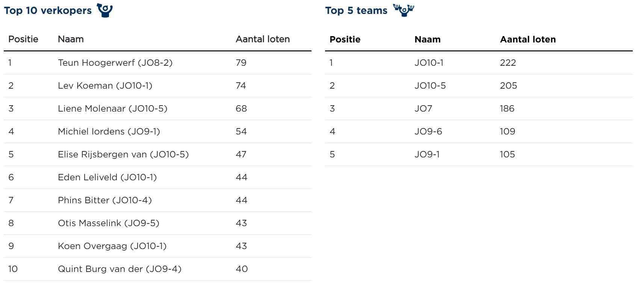Select Elise Rijsbergen van (JO10-5)
The height and width of the screenshot is (290, 644).
[x=123, y=154]
